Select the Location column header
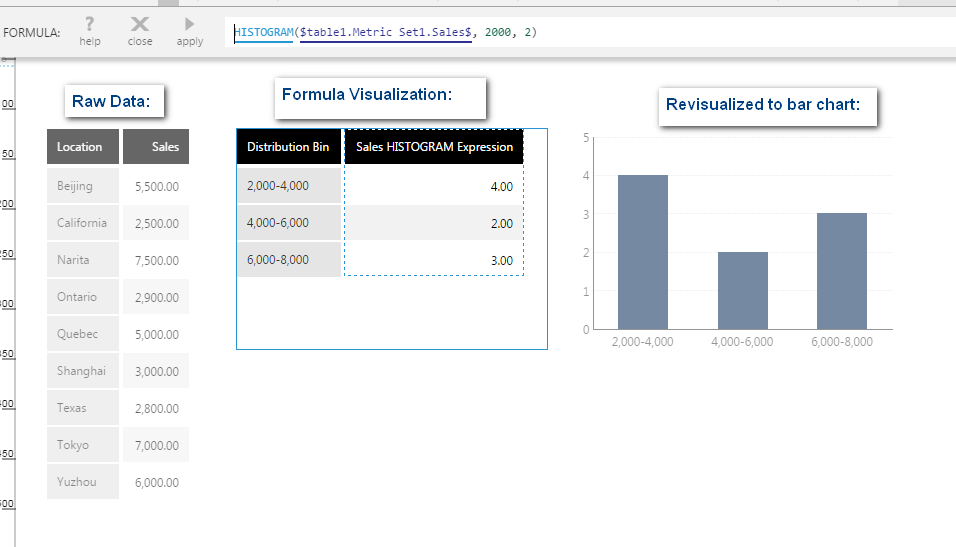The image size is (956, 547). (82, 147)
